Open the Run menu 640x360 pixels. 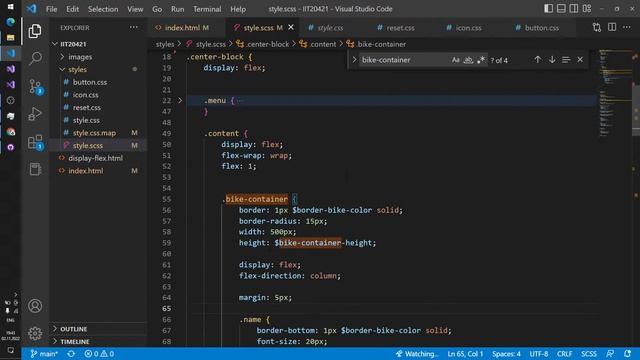pos(177,9)
